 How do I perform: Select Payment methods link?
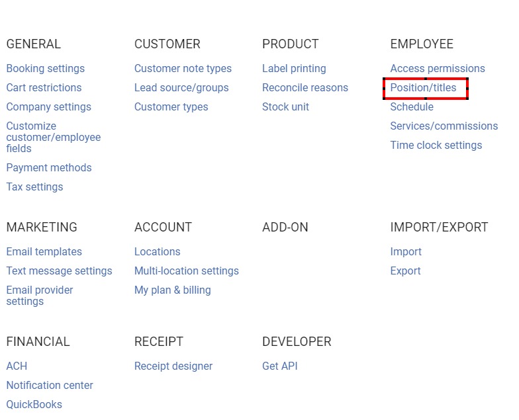tap(49, 168)
